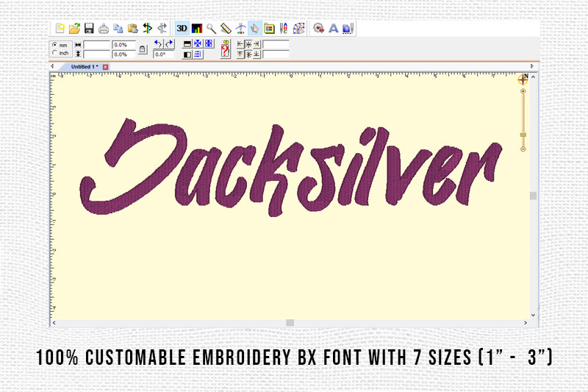Click the zoom slider handle
The image size is (588, 392).
tap(523, 135)
